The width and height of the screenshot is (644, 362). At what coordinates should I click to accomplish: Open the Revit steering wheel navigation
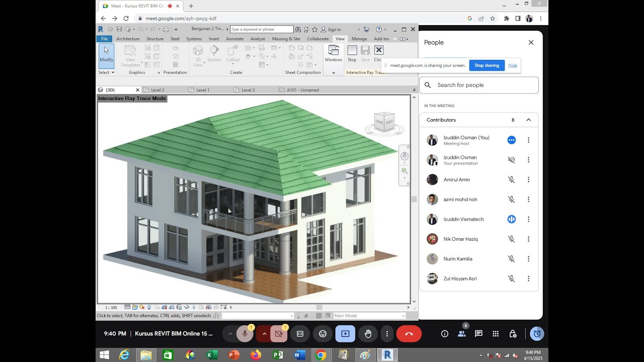point(405,156)
